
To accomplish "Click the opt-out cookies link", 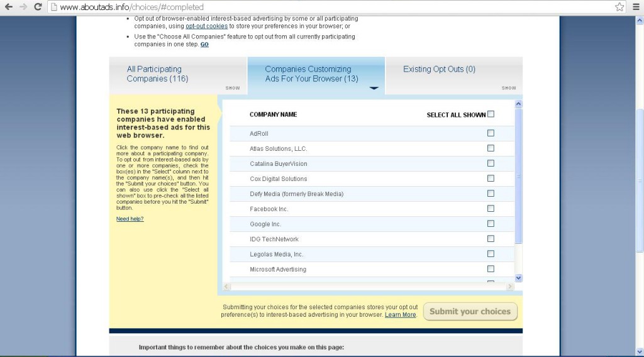I will pos(206,26).
